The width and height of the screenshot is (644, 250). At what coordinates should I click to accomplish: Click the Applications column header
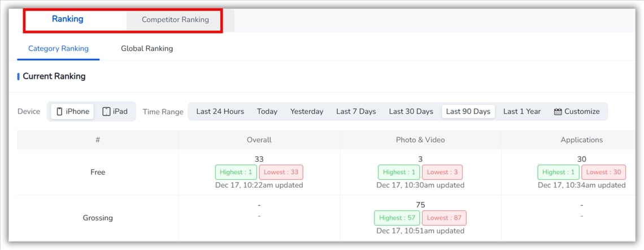[x=581, y=140]
